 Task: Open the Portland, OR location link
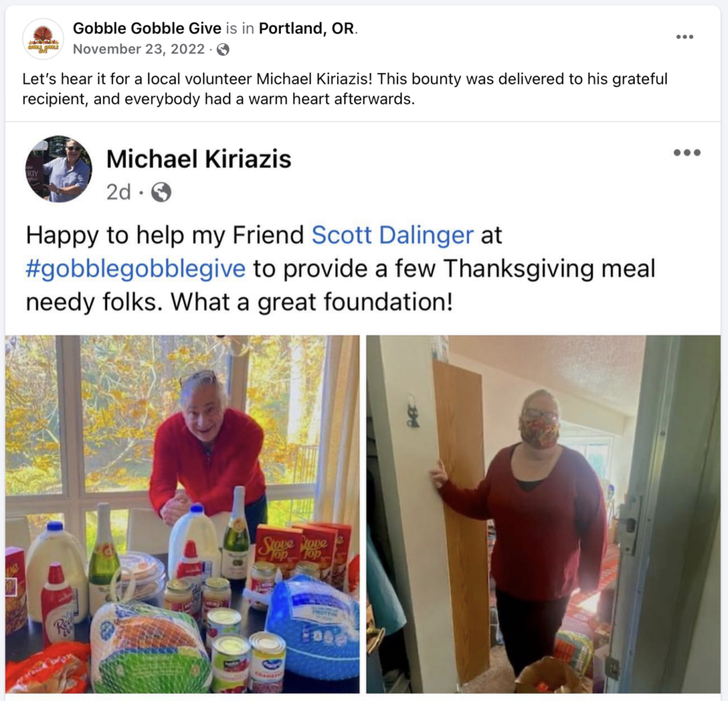point(306,28)
